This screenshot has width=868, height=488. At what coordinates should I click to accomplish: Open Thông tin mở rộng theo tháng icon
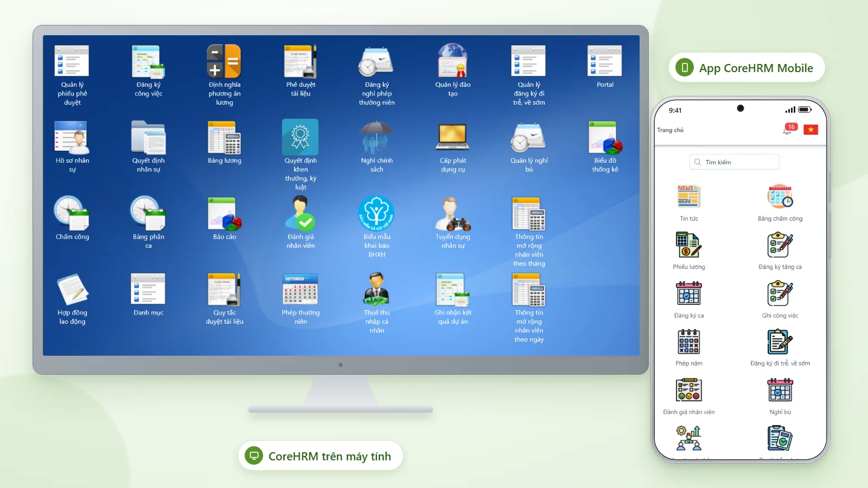click(529, 213)
